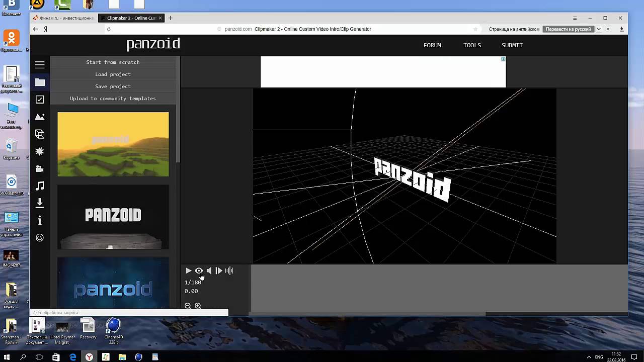
Task: Switch to the Финам.ru browser tab
Action: (63, 18)
